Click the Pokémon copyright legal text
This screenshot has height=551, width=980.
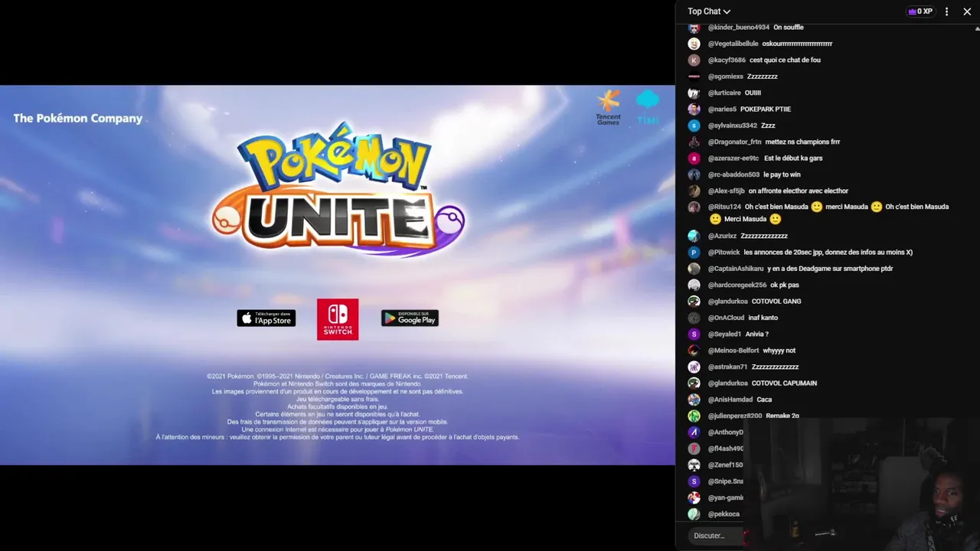pos(338,406)
